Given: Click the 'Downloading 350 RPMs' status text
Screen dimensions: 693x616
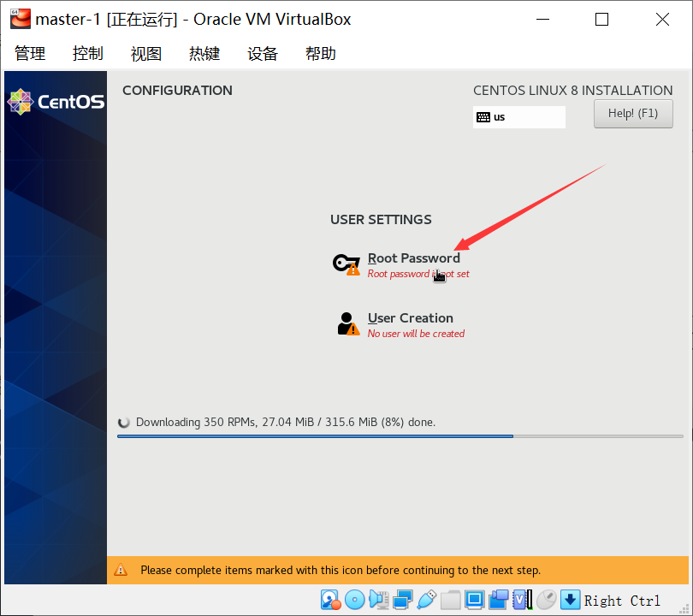Looking at the screenshot, I should click(286, 422).
